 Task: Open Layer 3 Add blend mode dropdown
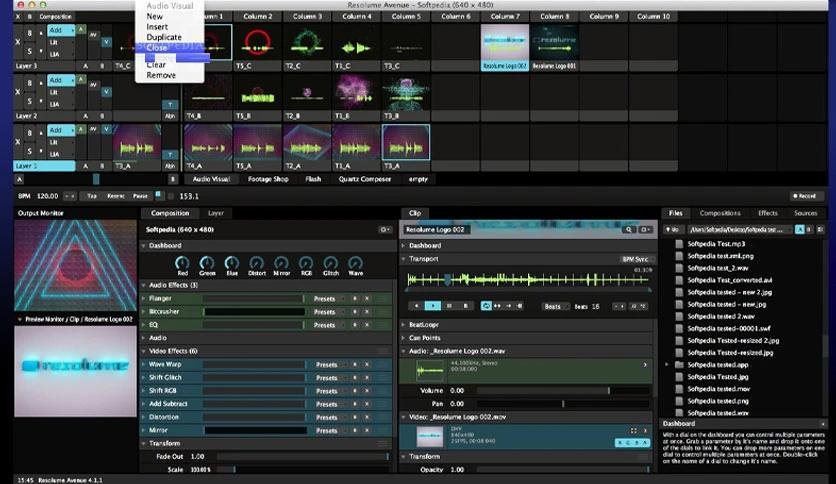61,30
